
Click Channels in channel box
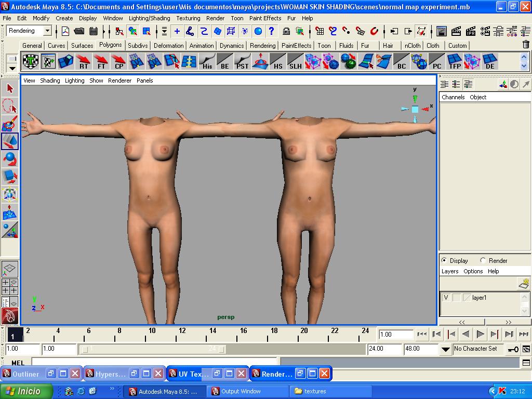click(x=453, y=97)
